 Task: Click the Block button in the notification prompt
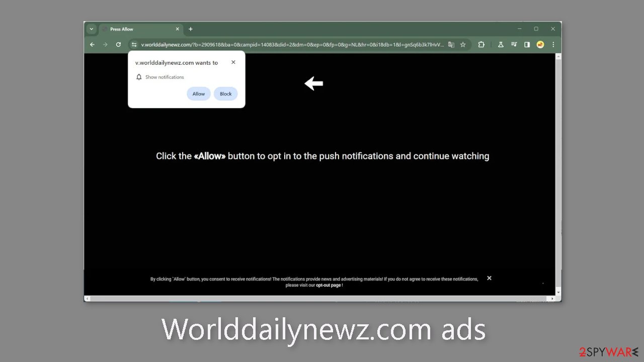225,94
